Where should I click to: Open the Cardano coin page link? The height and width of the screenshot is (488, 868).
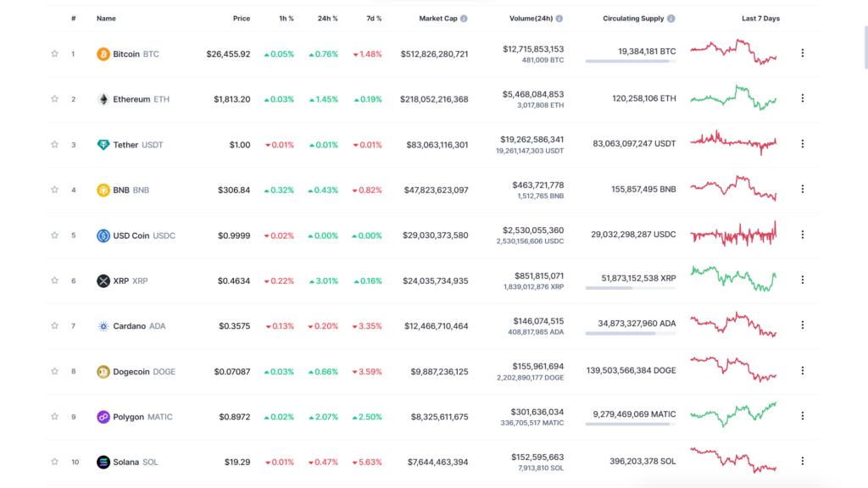point(130,326)
